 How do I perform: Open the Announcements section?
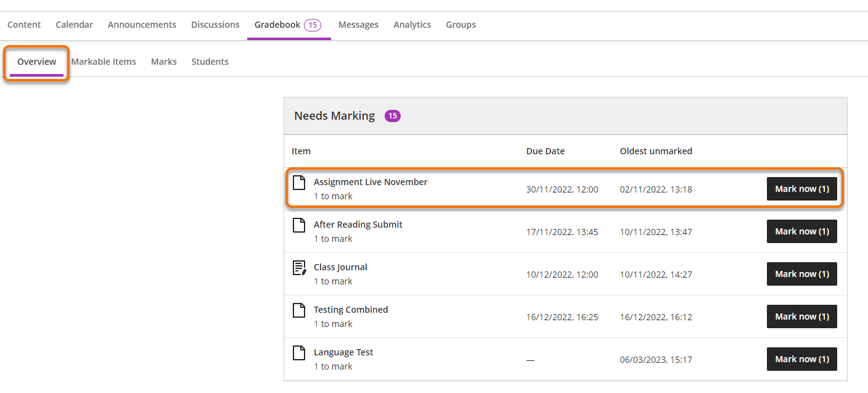[x=142, y=25]
